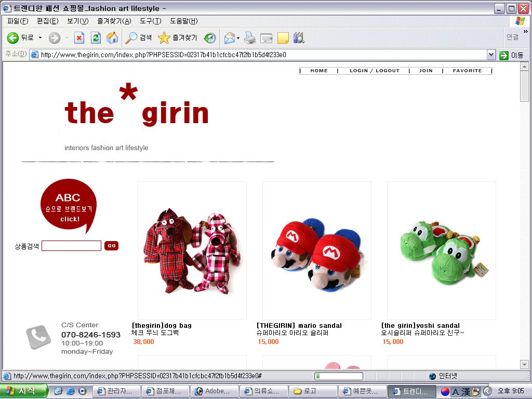Click [the girin]yoshi sandal title link
532x399 pixels.
420,325
